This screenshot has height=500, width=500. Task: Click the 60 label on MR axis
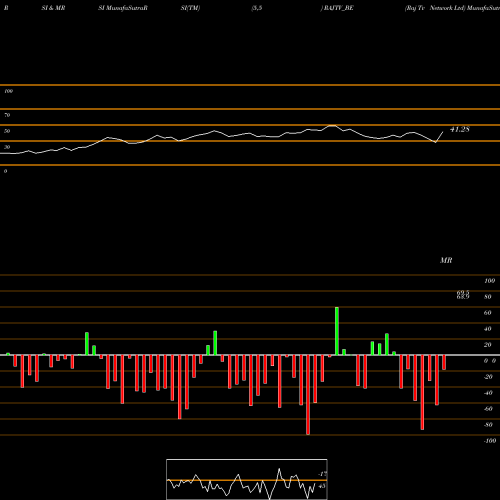(488, 313)
